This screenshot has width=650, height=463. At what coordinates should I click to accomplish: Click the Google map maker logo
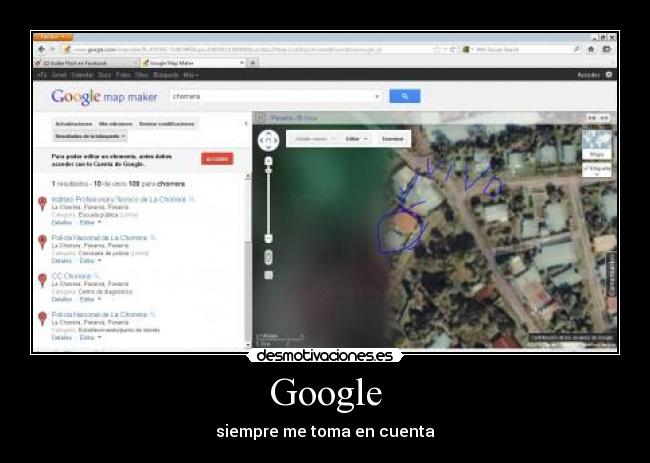point(104,97)
